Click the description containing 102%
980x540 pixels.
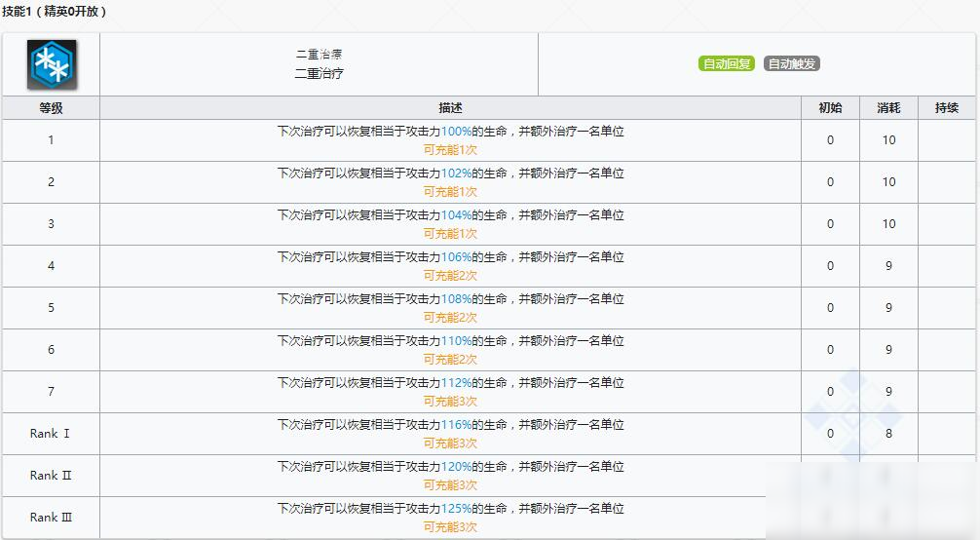(x=450, y=174)
